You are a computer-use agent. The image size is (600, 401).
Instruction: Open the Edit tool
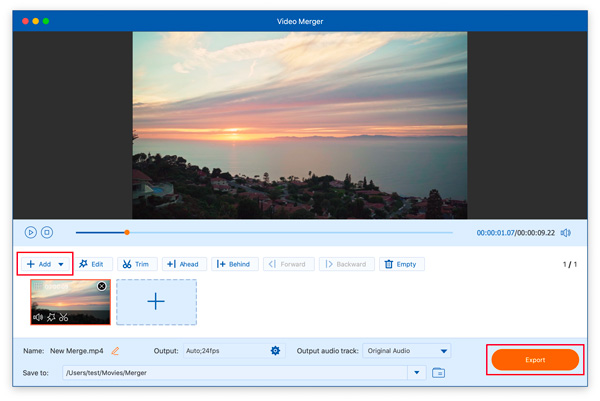(92, 264)
